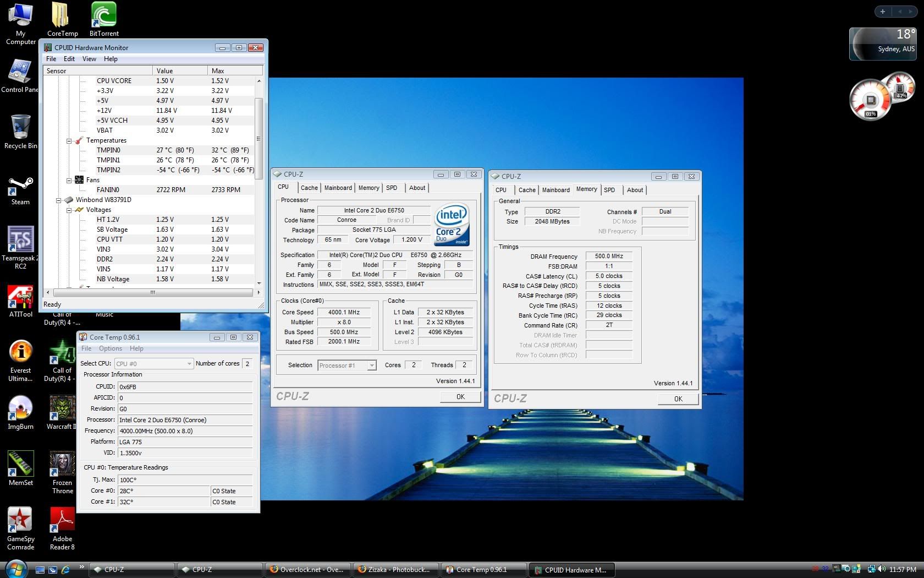Viewport: 924px width, 578px height.
Task: Click Show Desktop quick launch icon
Action: tap(40, 570)
